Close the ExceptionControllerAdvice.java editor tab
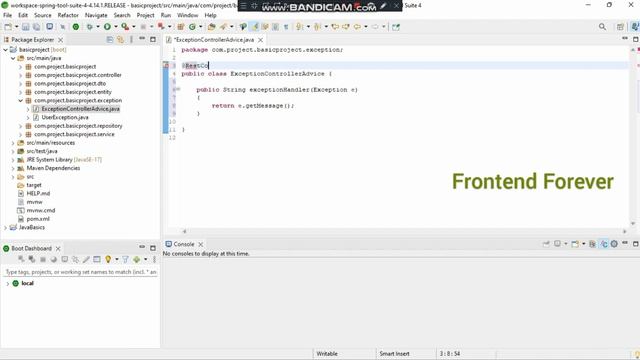The width and height of the screenshot is (640, 360). click(x=260, y=40)
